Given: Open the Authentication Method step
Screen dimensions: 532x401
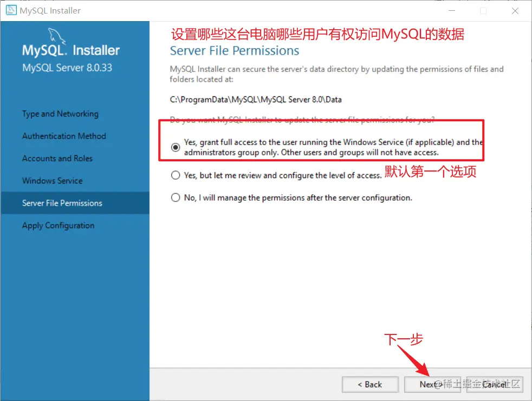Looking at the screenshot, I should point(64,136).
